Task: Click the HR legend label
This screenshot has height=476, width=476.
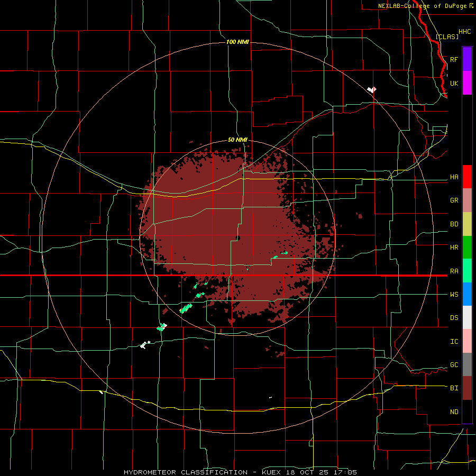Action: [x=454, y=248]
